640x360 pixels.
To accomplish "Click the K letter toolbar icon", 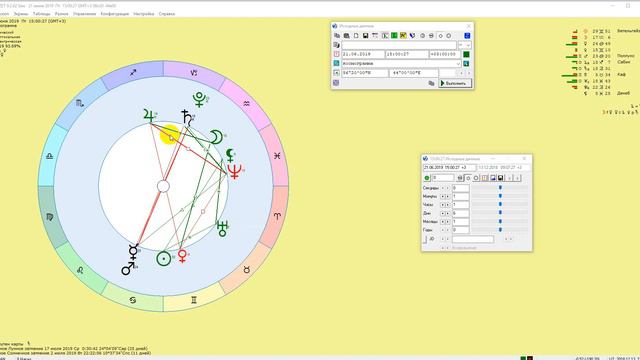I will pyautogui.click(x=385, y=36).
